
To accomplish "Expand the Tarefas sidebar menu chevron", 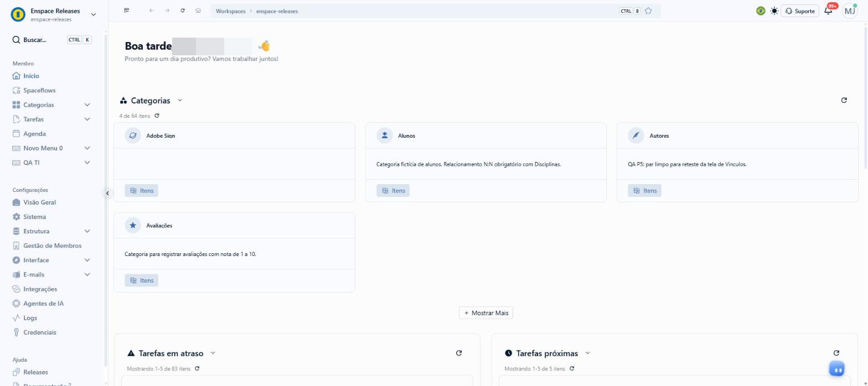I will 87,119.
